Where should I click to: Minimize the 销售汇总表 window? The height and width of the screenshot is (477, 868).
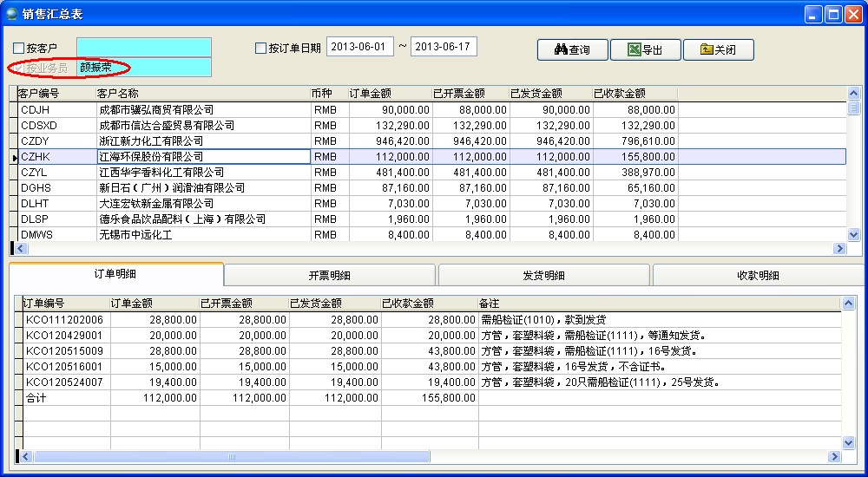tap(812, 14)
